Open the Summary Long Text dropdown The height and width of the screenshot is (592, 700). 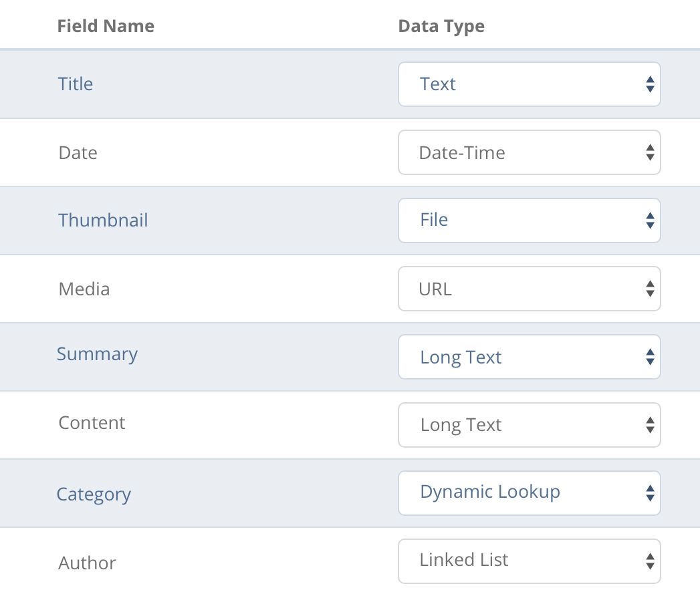529,357
